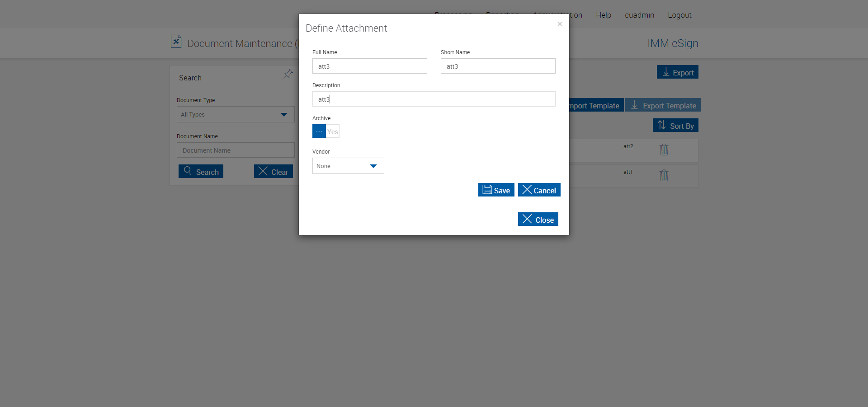Image resolution: width=868 pixels, height=407 pixels.
Task: Click the Document Maintenance page icon
Action: click(176, 42)
